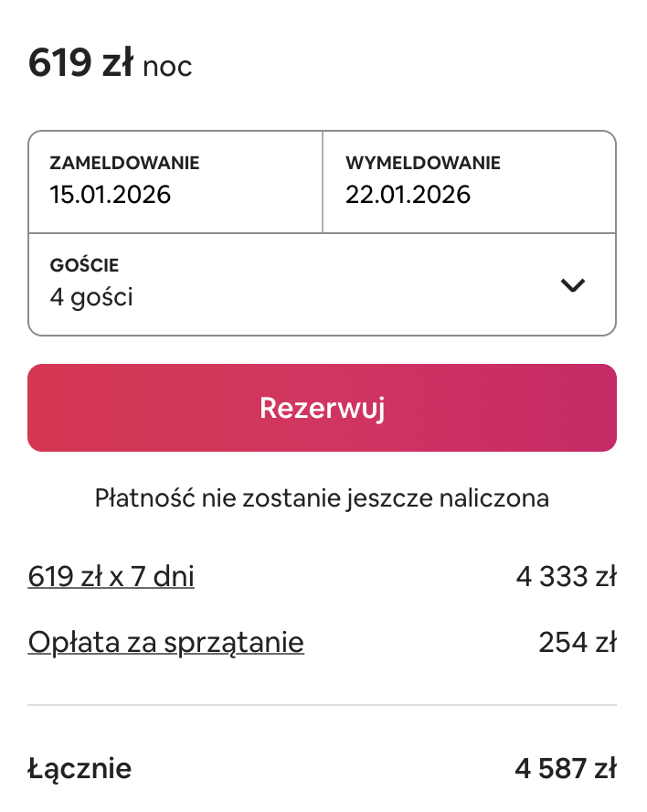Click the 619 zł nightly price heading
Viewport: 647px width, 812px height.
[80, 63]
